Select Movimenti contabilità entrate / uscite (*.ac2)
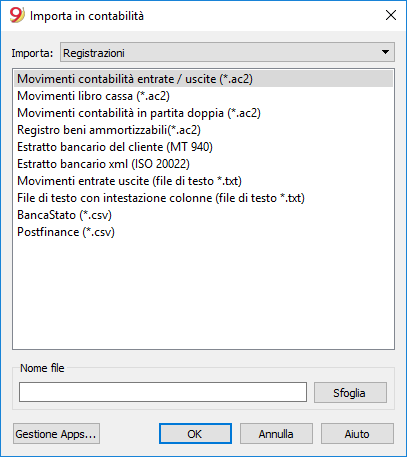This screenshot has height=458, width=407. pyautogui.click(x=203, y=79)
